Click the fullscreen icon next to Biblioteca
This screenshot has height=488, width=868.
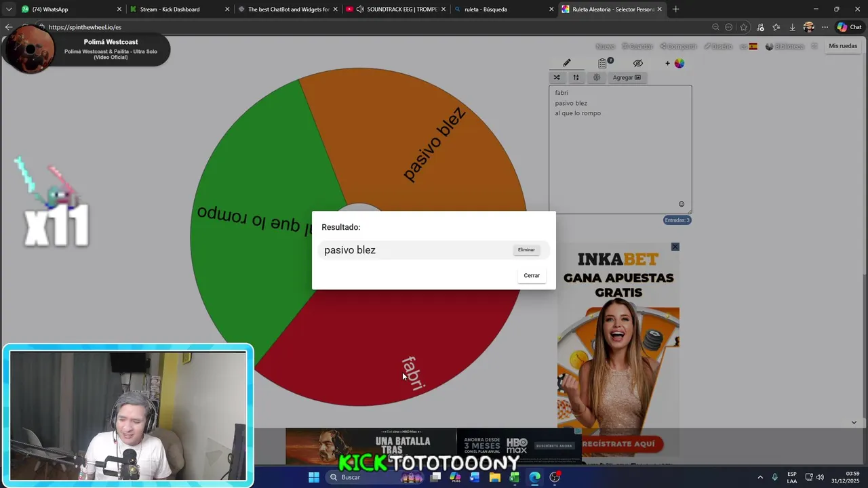[814, 47]
